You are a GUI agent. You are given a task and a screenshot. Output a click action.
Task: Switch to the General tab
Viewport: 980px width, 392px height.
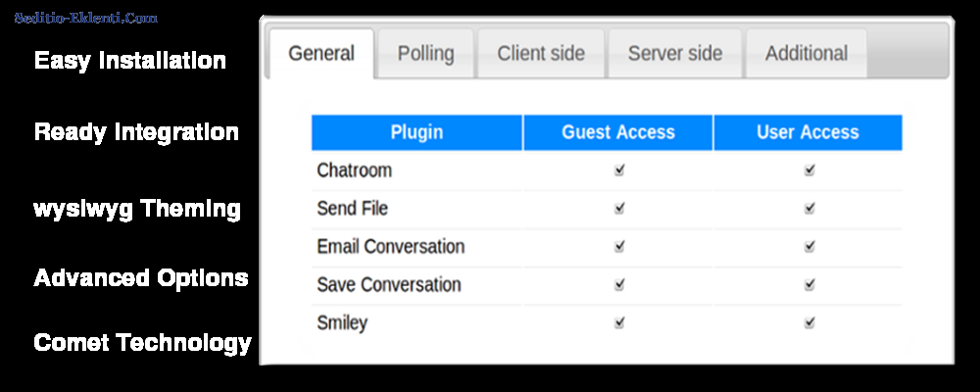click(321, 54)
